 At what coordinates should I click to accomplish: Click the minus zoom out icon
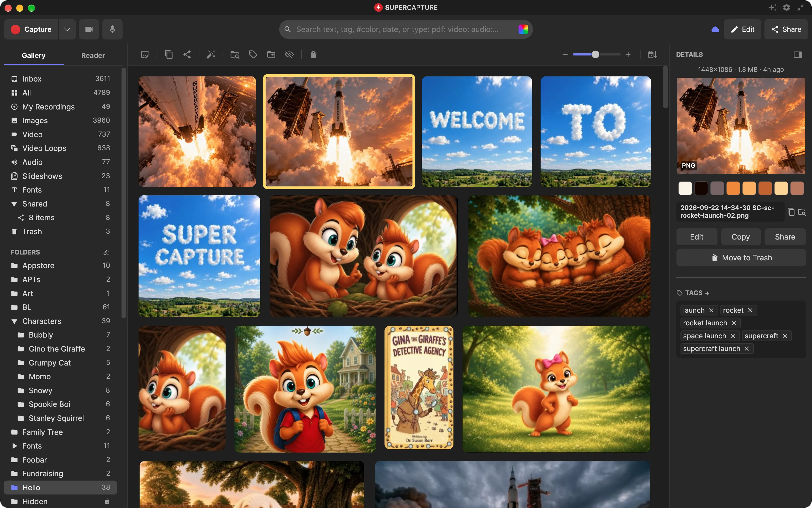point(565,54)
